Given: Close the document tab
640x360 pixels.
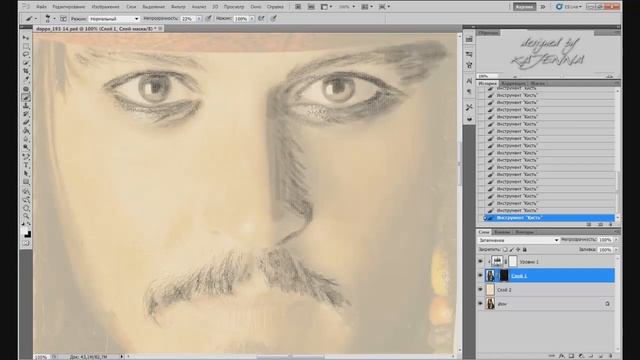Looking at the screenshot, I should tap(160, 28).
